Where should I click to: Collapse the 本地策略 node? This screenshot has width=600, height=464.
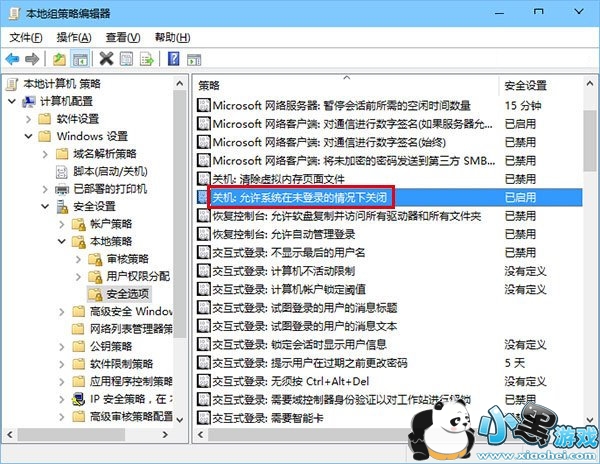click(62, 241)
